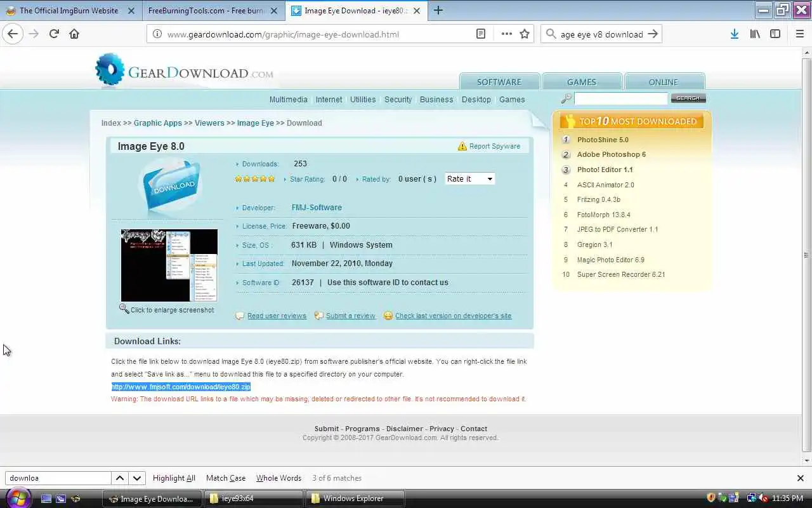Viewport: 812px width, 508px height.
Task: Show sidebars icon in toolbar
Action: (775, 34)
